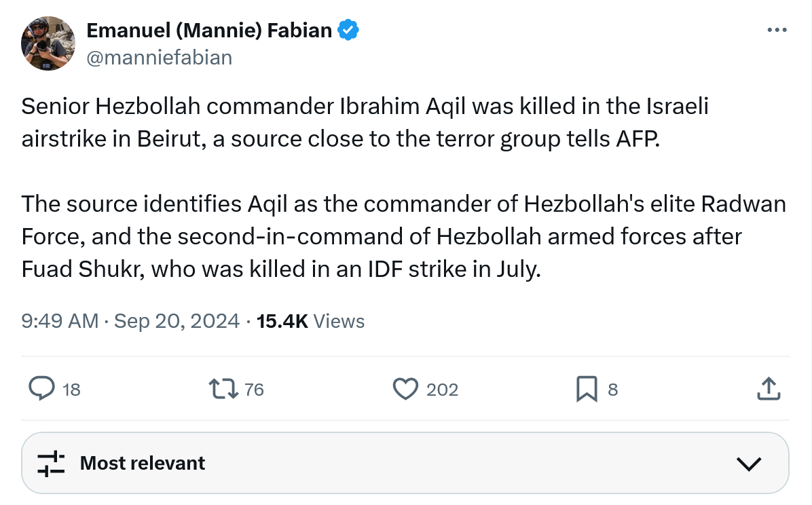Image resolution: width=812 pixels, height=505 pixels.
Task: Expand the Most relevant chevron arrow
Action: (749, 464)
